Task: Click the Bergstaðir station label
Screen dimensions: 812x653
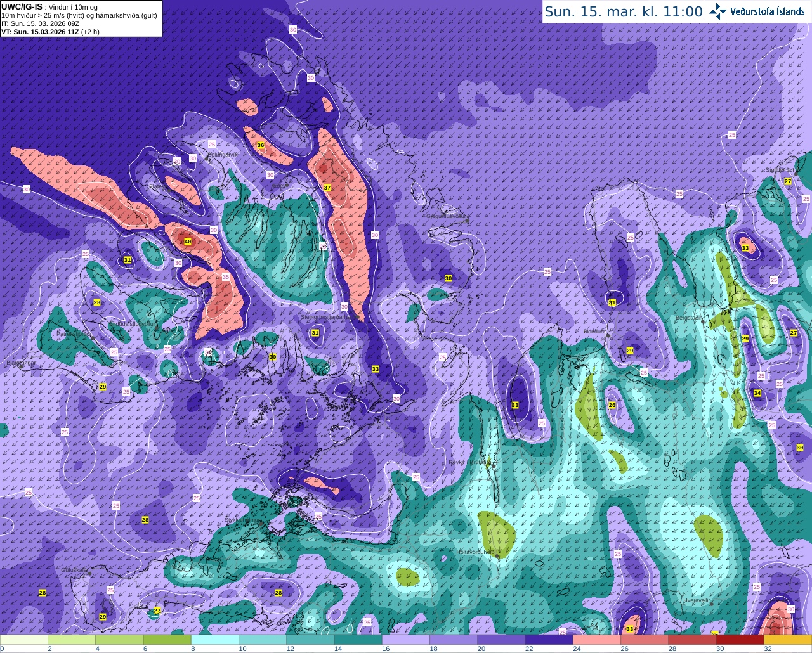Action: point(690,317)
